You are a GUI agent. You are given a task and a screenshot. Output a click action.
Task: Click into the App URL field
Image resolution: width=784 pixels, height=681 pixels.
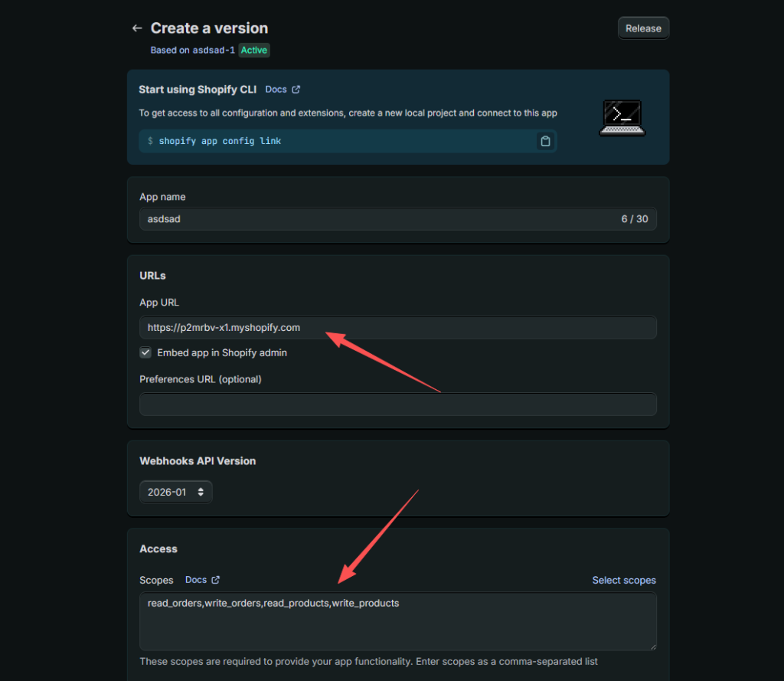pos(397,328)
